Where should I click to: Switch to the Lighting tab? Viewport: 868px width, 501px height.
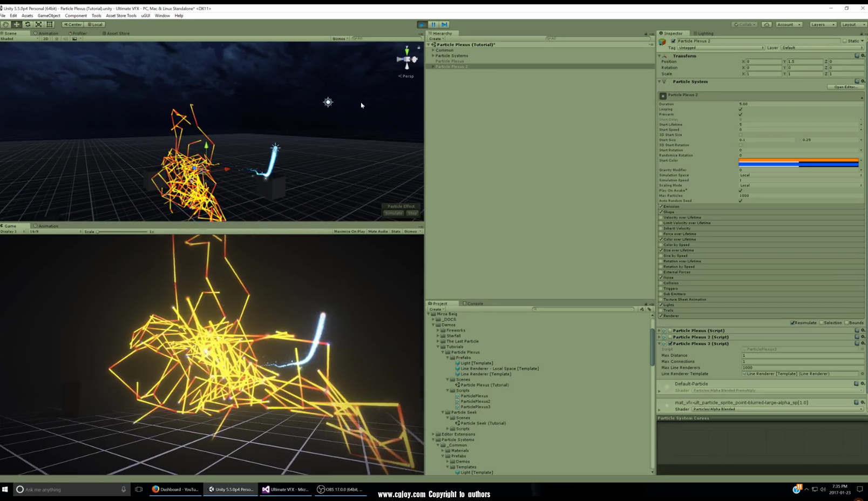coord(703,33)
